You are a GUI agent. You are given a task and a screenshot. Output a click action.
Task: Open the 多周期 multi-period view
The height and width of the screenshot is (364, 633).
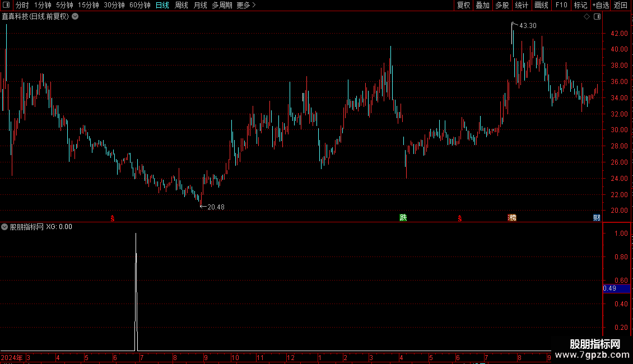click(x=222, y=5)
